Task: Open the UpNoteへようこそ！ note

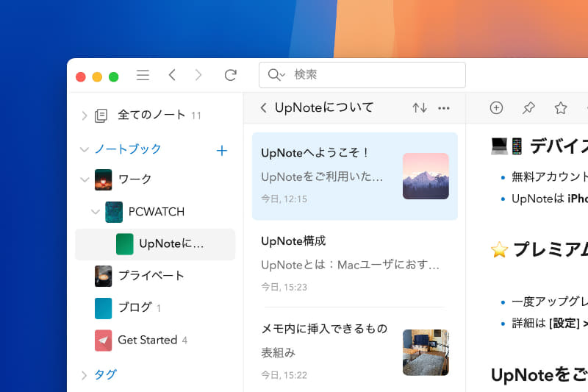Action: click(x=355, y=176)
